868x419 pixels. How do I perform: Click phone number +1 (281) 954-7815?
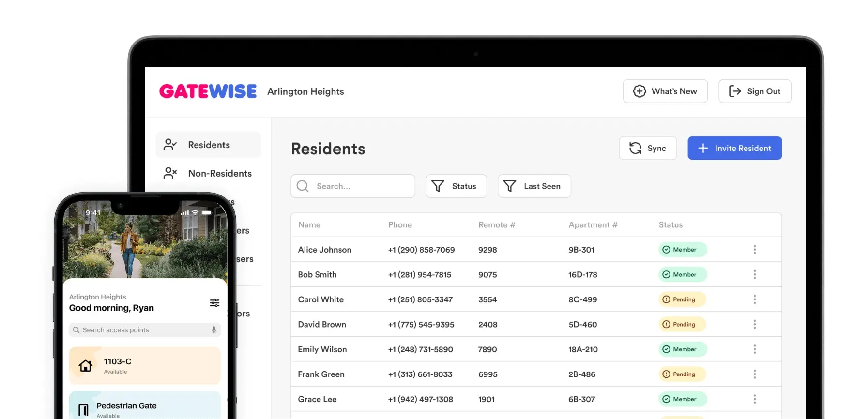pyautogui.click(x=420, y=274)
